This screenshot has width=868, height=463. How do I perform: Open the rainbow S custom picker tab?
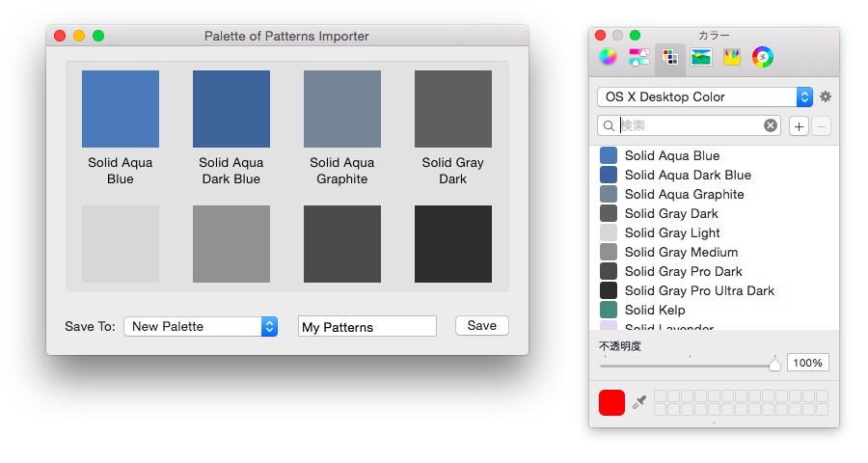pyautogui.click(x=763, y=57)
